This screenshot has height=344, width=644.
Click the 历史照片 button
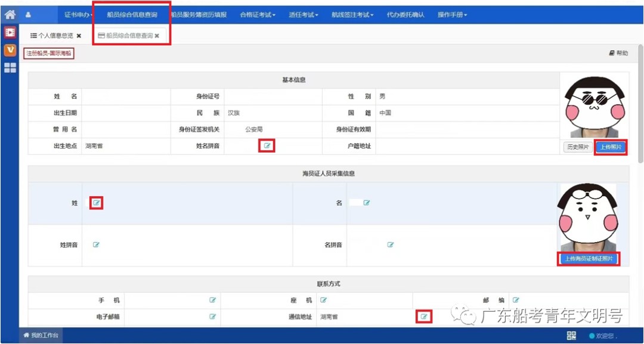pos(578,147)
